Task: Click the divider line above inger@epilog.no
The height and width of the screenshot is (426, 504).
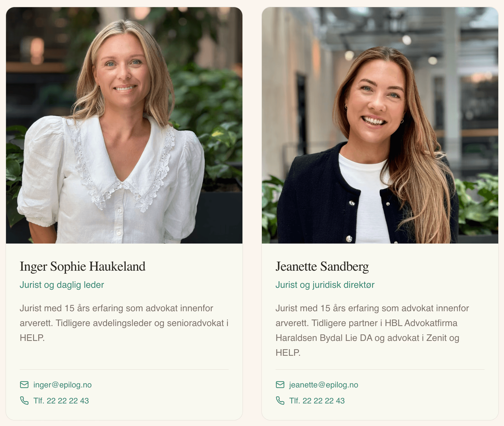Action: pos(124,369)
